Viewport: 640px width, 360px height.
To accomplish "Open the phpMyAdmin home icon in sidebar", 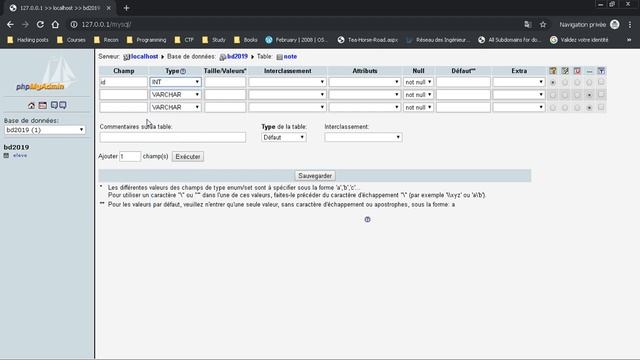I will [31, 105].
